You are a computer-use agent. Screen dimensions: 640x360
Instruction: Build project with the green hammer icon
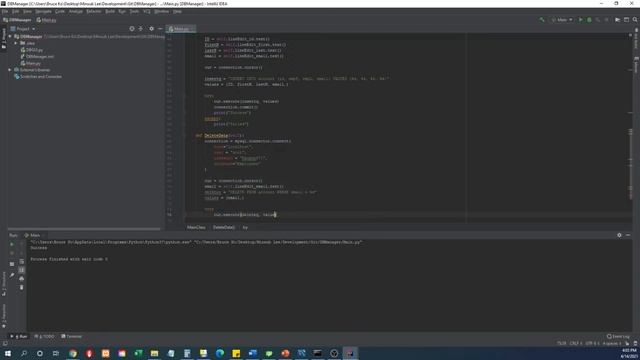click(x=542, y=20)
